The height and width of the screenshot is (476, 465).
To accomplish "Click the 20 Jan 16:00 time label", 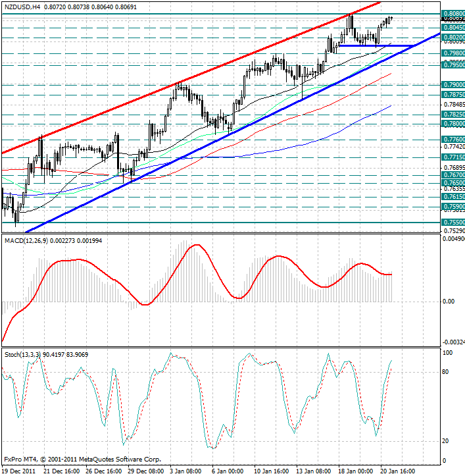I will [x=398, y=471].
